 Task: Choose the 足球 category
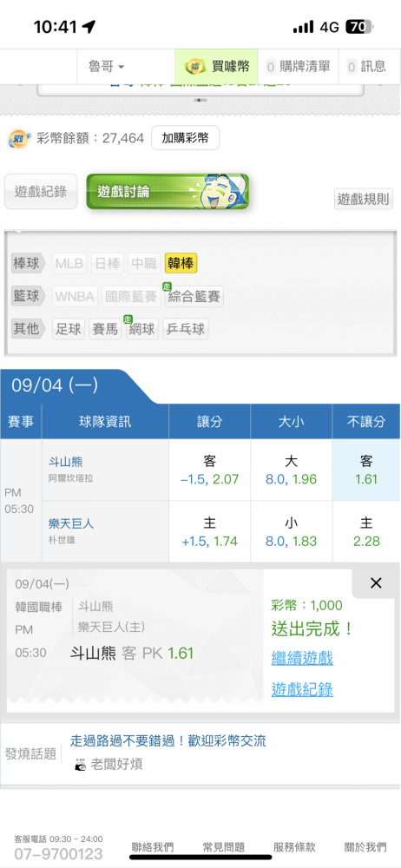69,330
